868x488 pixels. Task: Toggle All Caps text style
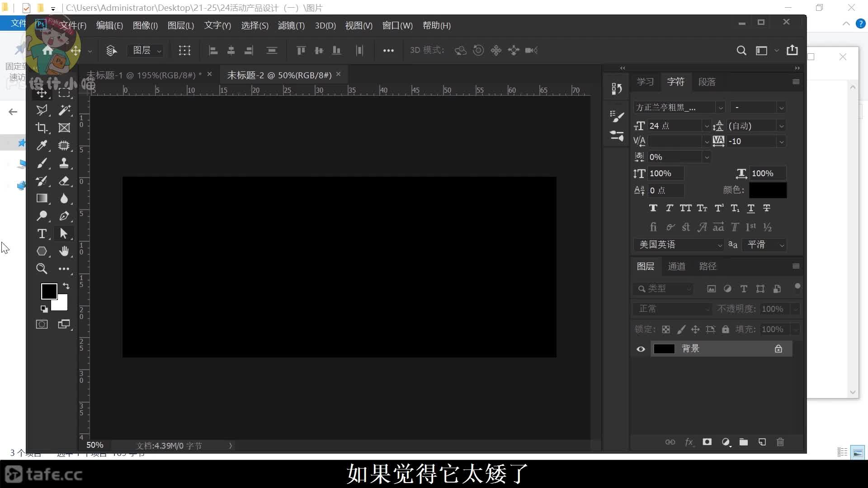686,208
